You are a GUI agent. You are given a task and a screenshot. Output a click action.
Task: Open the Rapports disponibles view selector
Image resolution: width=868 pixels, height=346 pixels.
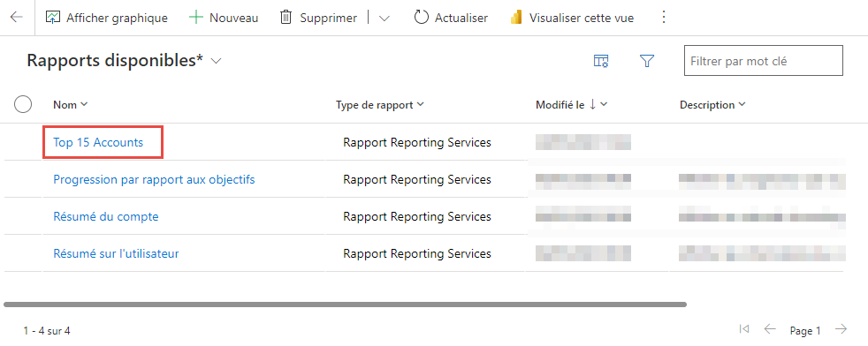(x=217, y=61)
